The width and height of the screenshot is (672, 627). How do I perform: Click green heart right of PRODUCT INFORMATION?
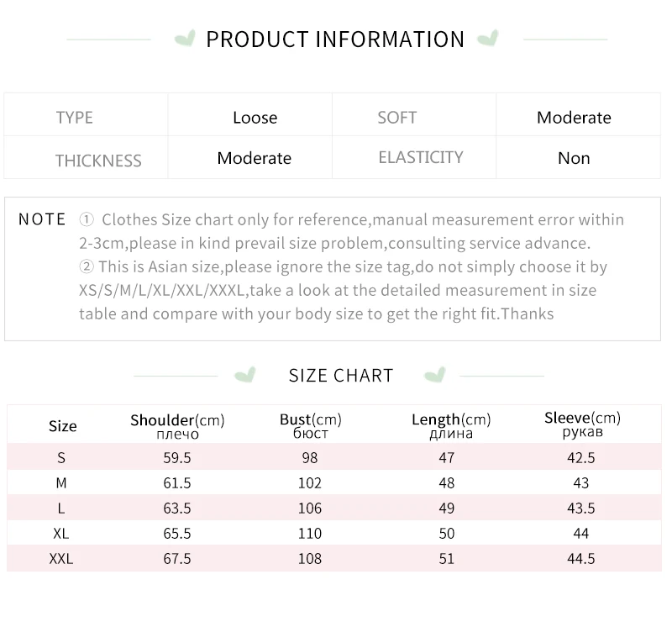488,38
